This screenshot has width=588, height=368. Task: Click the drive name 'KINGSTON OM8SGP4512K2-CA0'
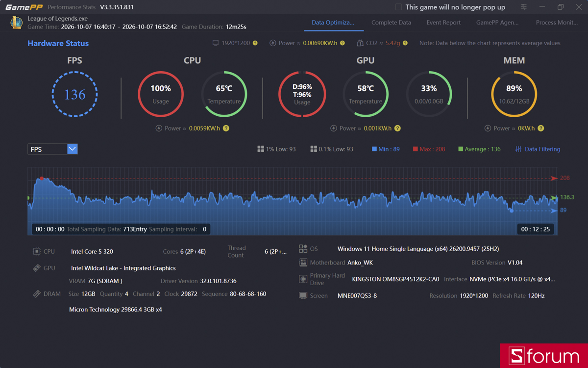[x=395, y=279]
